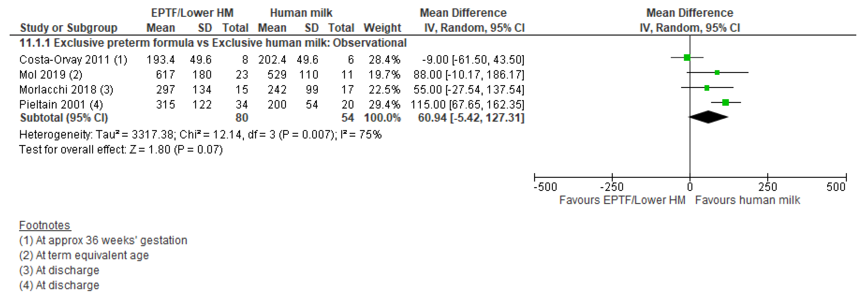This screenshot has height=303, width=868.
Task: Click the Pieltain 2001 green square marker
Action: point(725,102)
